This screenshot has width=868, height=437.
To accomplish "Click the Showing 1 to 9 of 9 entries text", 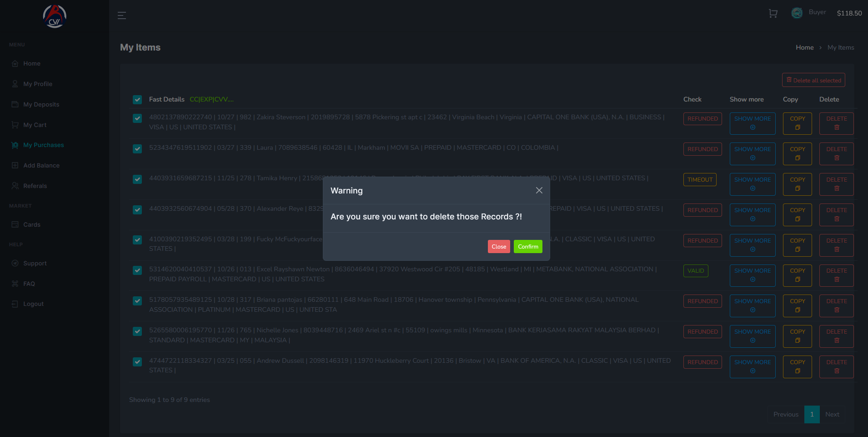I will point(170,400).
